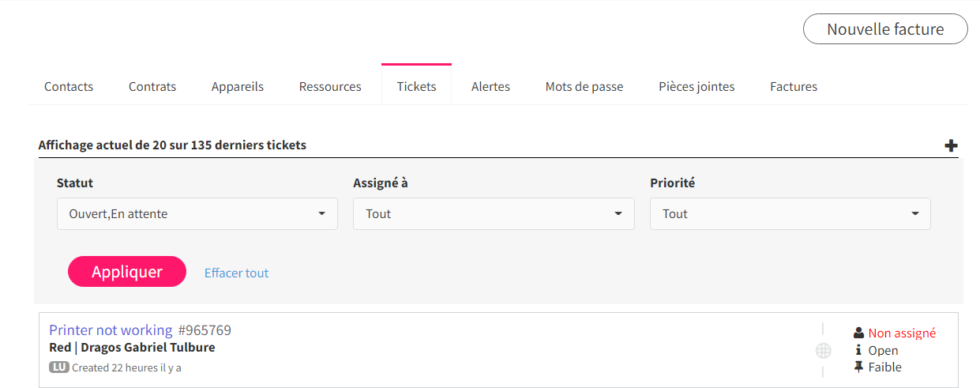Click the pin icon next to Faible
The image size is (980, 388).
coord(859,367)
